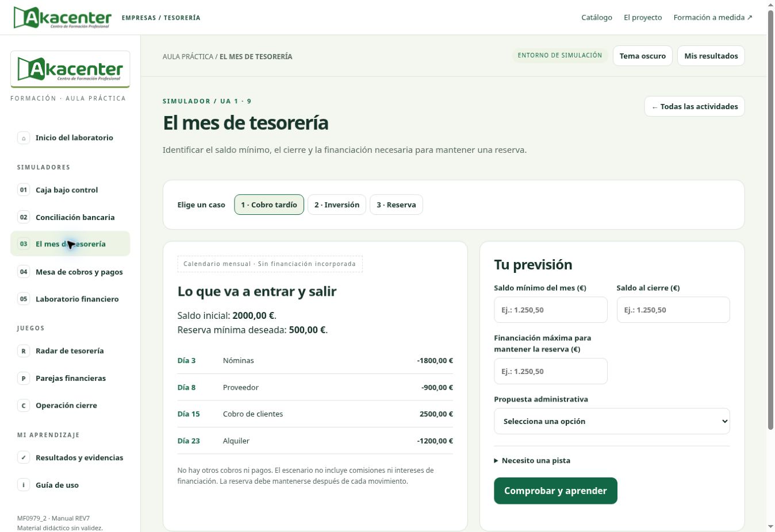The height and width of the screenshot is (532, 775).
Task: Select case 1 · Cobro tardío
Action: (269, 205)
